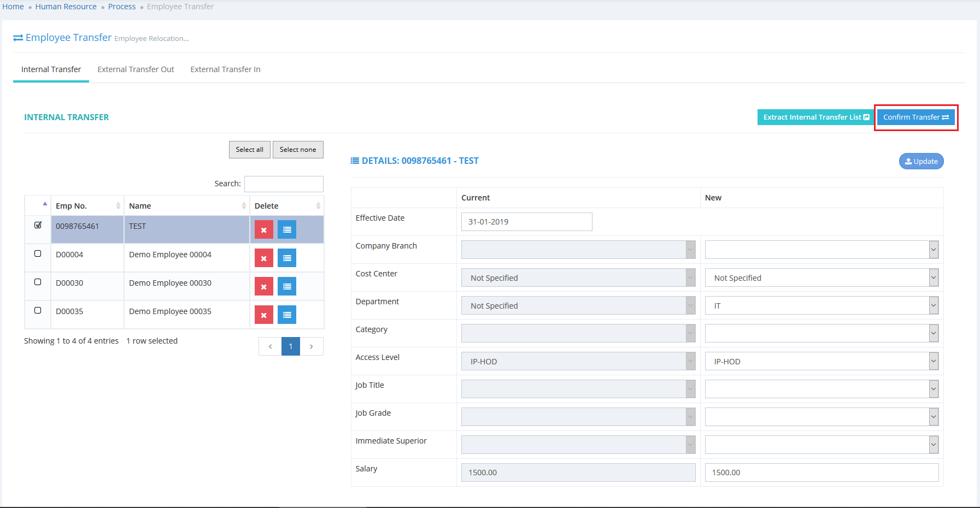
Task: Uncheck the checkbox for employee 0098765461
Action: pyautogui.click(x=38, y=225)
